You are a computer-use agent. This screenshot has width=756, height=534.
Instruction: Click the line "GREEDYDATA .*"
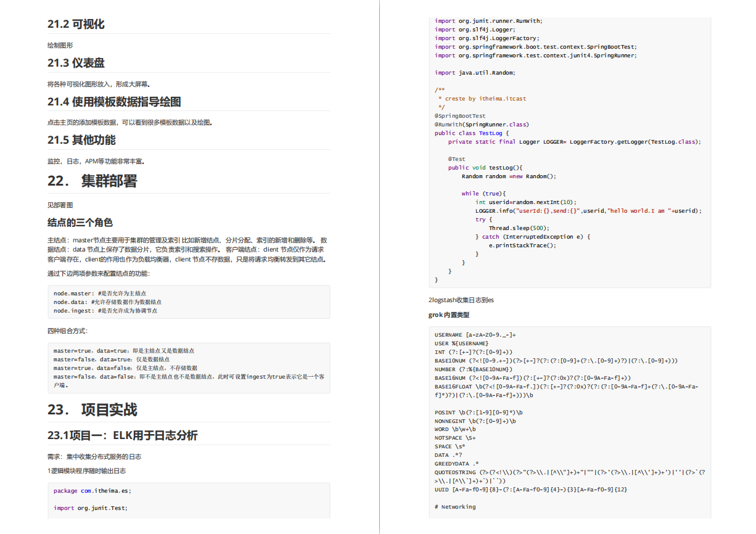(x=457, y=464)
